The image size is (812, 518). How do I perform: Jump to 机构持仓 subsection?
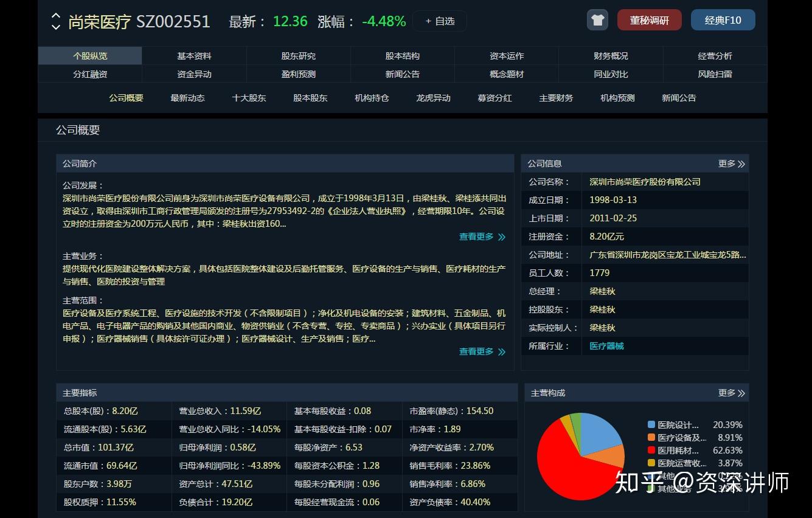tap(372, 98)
